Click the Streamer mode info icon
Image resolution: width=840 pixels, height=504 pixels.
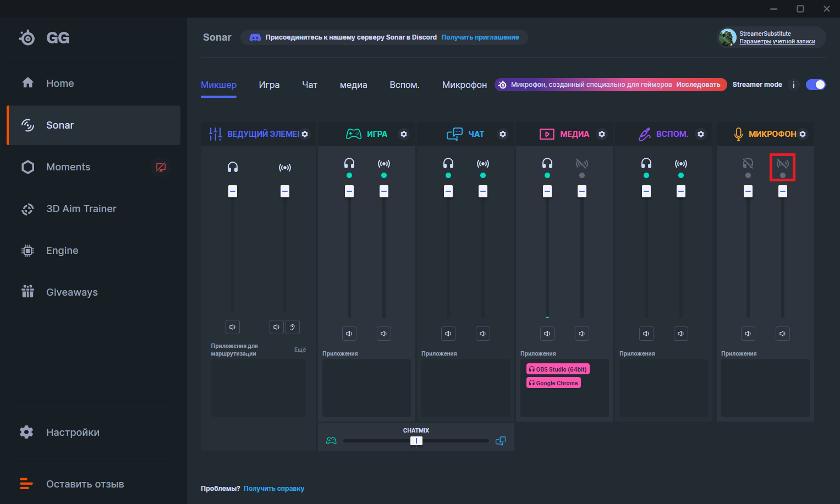[x=793, y=85]
